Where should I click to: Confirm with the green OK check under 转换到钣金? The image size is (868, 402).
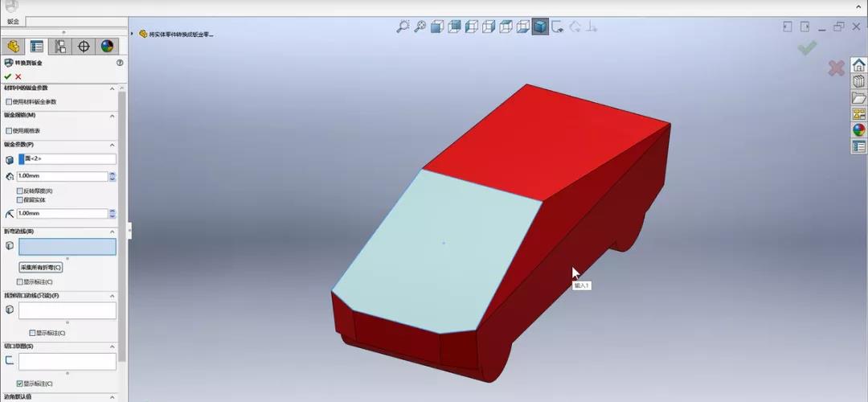point(7,76)
